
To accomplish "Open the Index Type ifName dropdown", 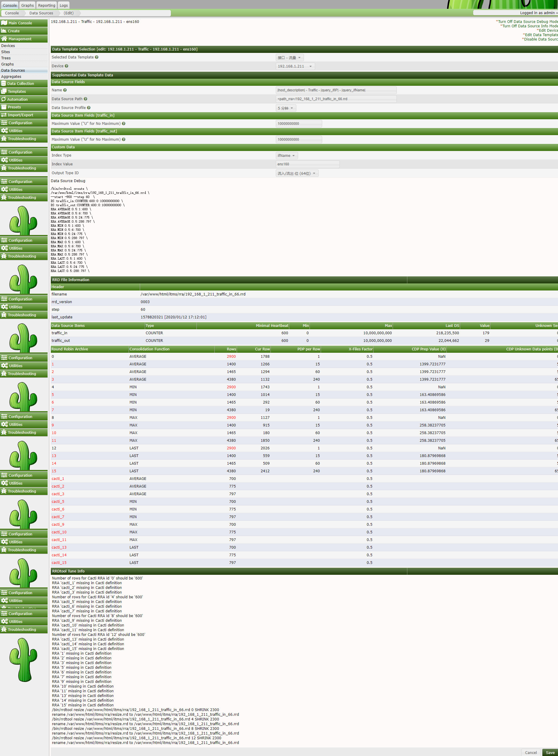I will [x=287, y=155].
